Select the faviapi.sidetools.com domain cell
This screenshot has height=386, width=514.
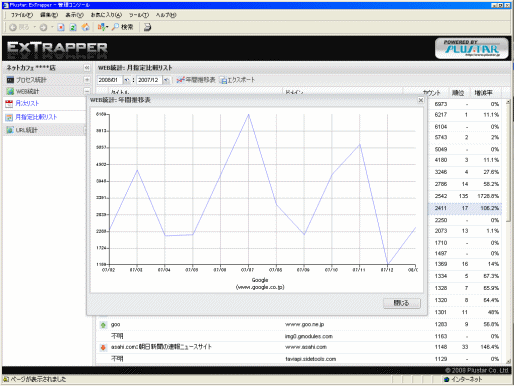tap(310, 359)
